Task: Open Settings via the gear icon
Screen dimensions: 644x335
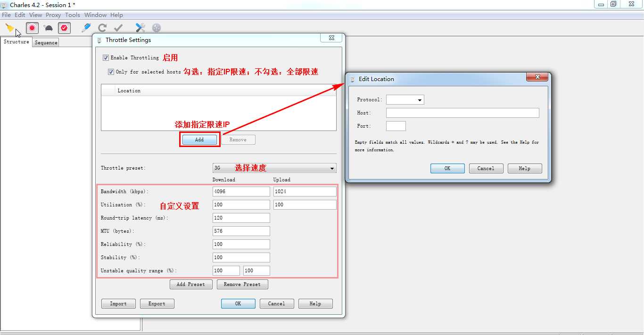Action: click(157, 28)
